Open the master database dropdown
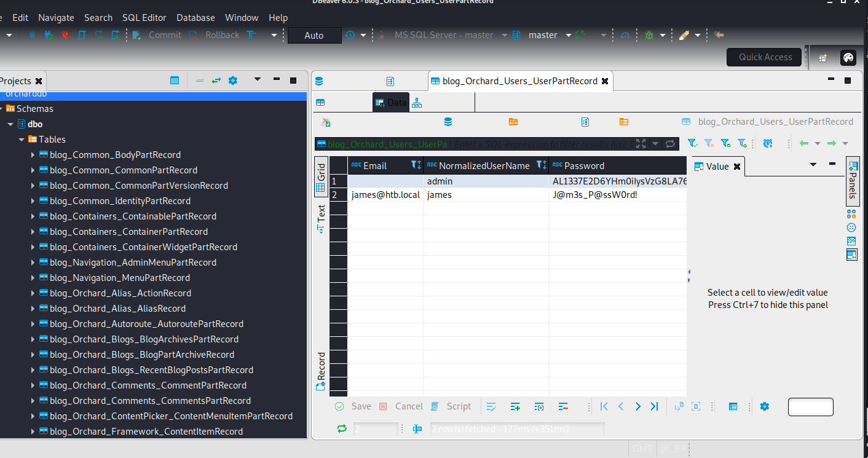Viewport: 868px width, 458px height. (568, 36)
